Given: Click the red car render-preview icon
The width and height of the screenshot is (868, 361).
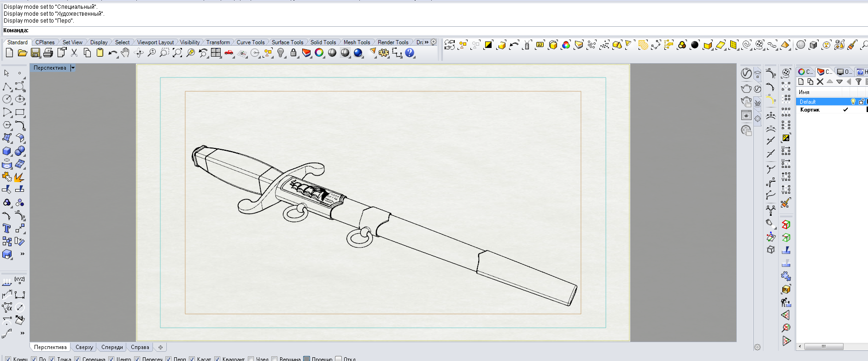Looking at the screenshot, I should [x=229, y=53].
